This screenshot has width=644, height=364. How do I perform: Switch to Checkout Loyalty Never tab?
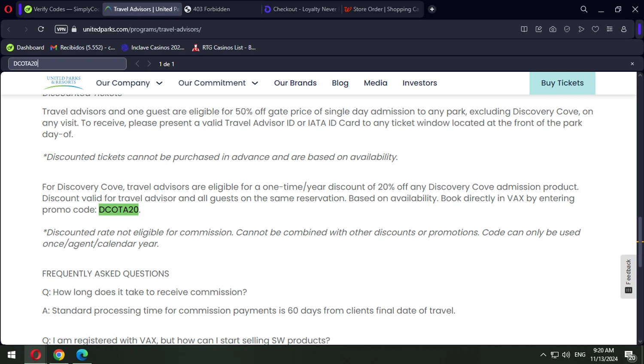[x=301, y=9]
